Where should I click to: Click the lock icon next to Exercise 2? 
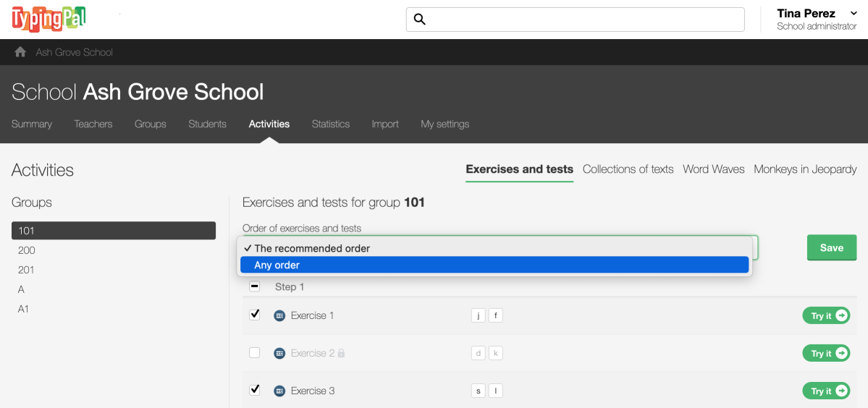[x=341, y=354]
